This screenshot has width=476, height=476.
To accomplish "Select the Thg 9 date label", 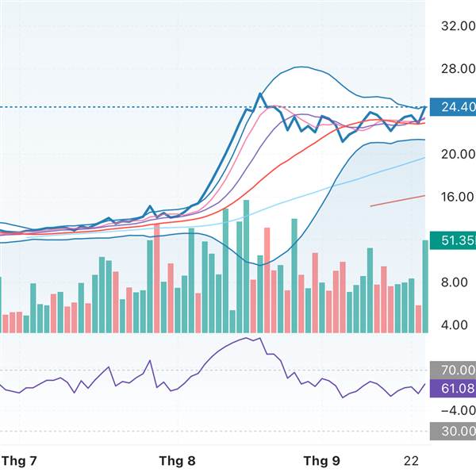I will pos(322,460).
